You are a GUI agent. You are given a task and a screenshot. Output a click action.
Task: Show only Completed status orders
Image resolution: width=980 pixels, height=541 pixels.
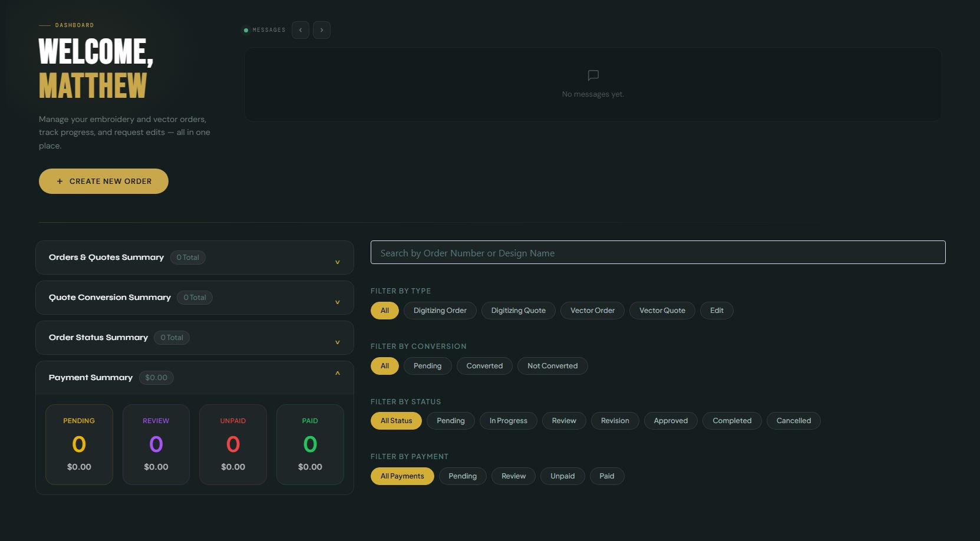[731, 421]
